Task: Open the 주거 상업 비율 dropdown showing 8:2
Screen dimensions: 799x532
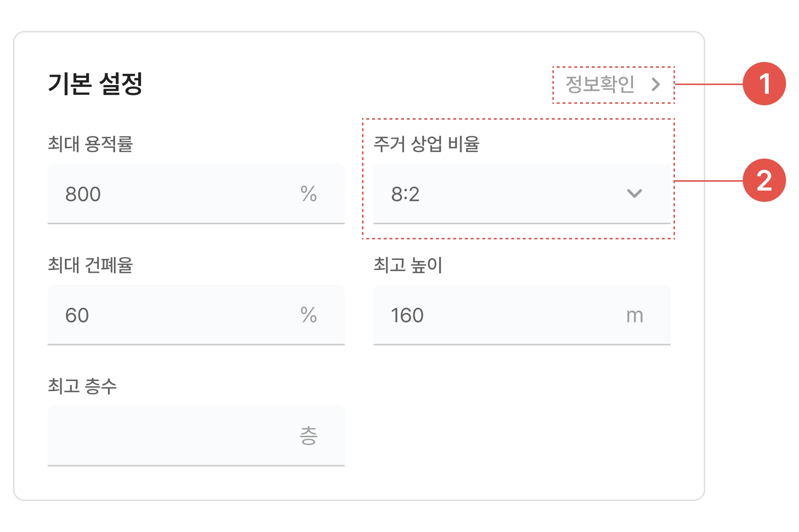Action: coord(507,194)
